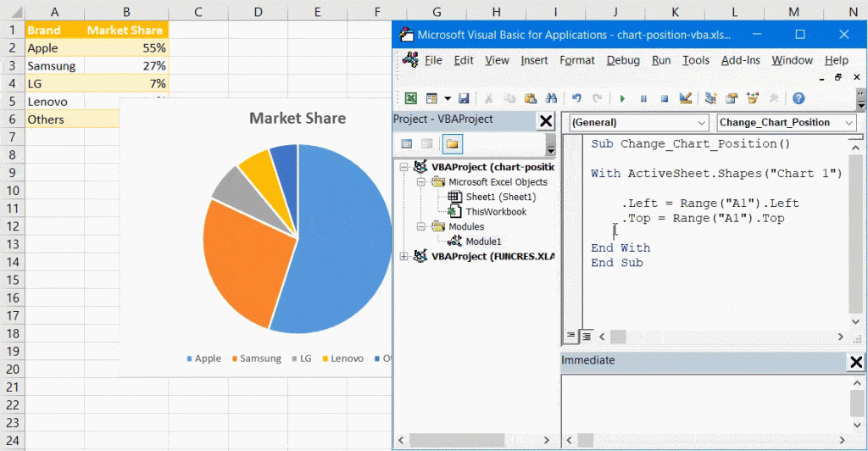Select Module1 in the project tree
This screenshot has width=868, height=451.
coord(483,242)
